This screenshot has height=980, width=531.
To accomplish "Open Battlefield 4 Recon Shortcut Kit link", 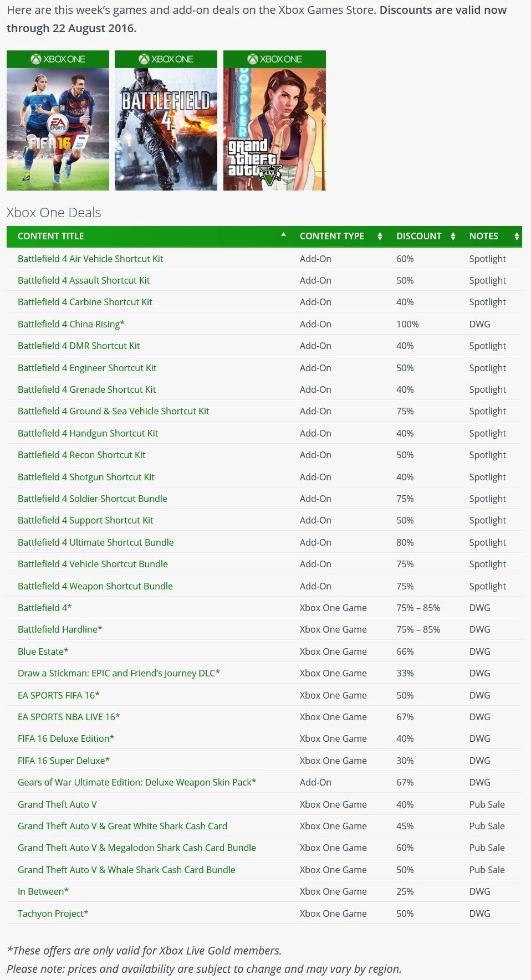I will [81, 455].
